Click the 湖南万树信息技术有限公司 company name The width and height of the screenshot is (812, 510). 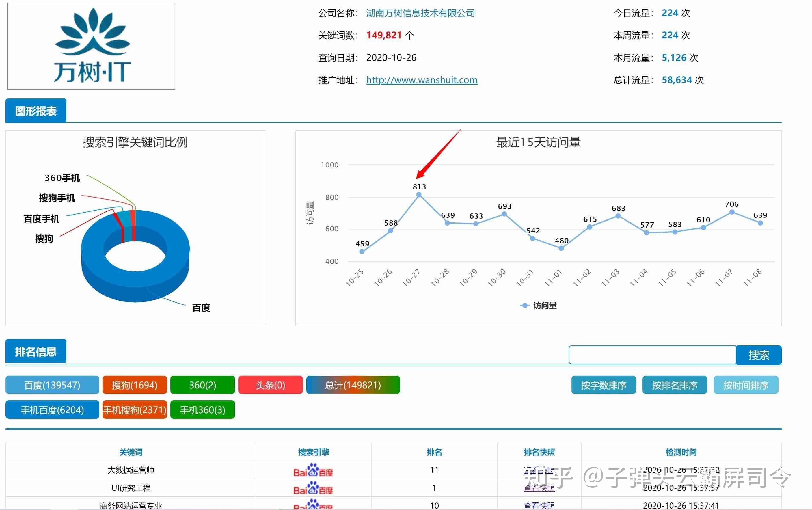click(420, 13)
